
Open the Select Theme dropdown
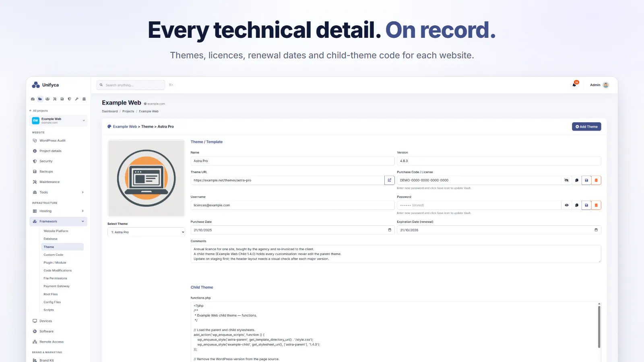[146, 232]
